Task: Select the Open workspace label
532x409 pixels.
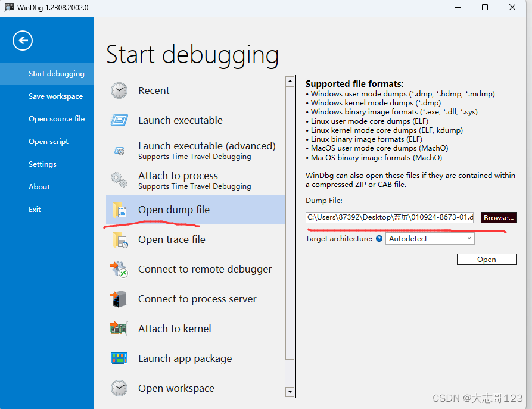Action: click(x=176, y=389)
